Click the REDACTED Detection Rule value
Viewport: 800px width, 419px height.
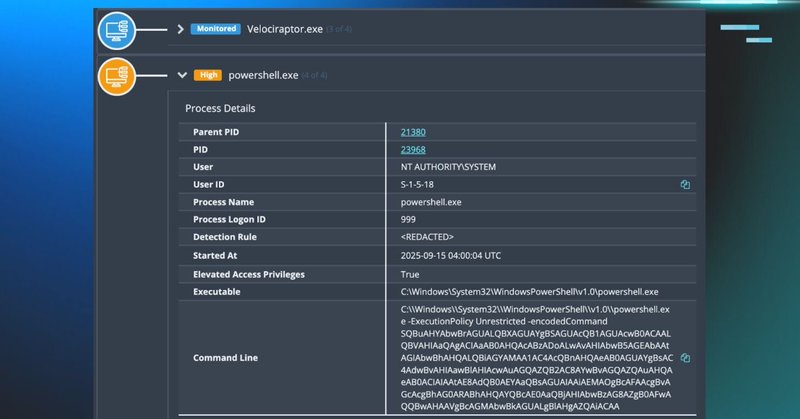(x=427, y=238)
